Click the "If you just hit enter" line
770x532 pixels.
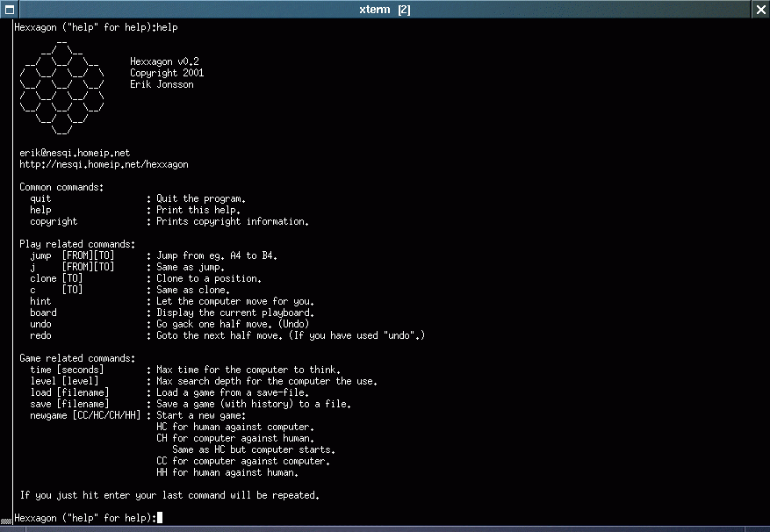pyautogui.click(x=170, y=495)
